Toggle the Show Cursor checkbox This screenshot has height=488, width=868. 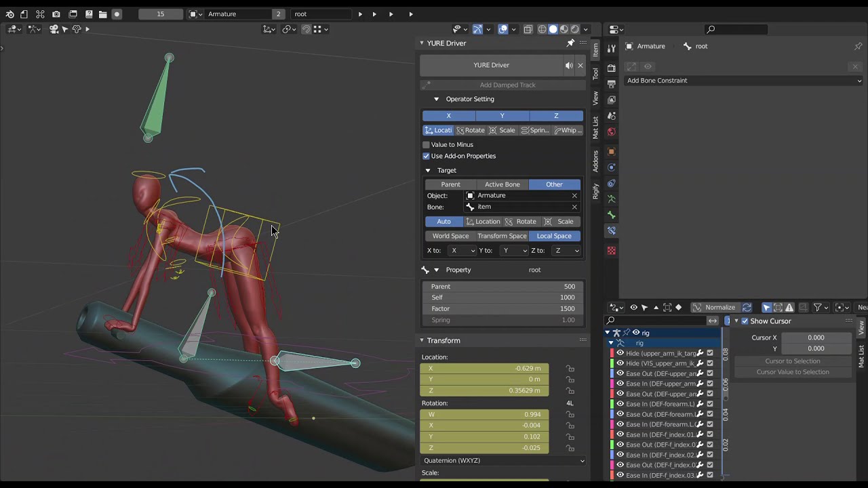click(745, 321)
